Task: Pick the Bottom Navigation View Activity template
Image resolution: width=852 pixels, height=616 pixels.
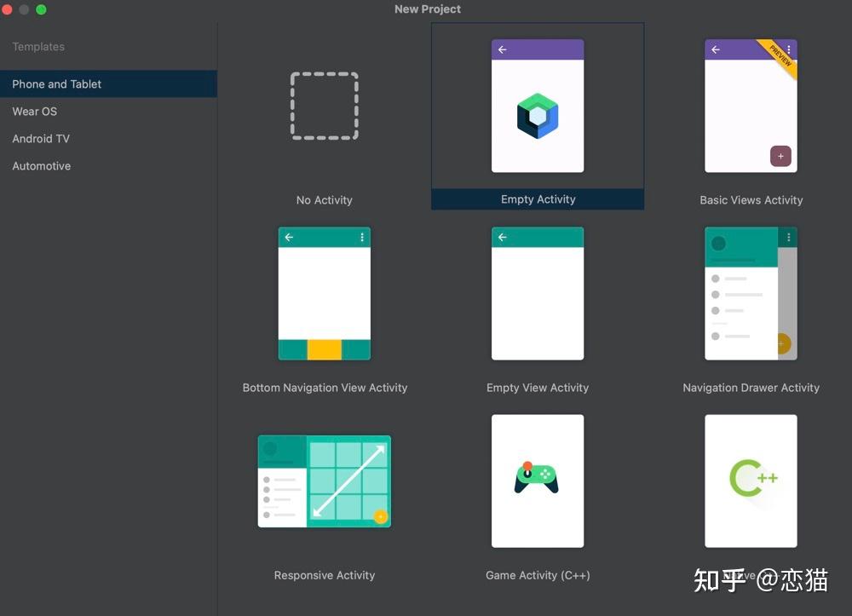Action: click(x=324, y=293)
